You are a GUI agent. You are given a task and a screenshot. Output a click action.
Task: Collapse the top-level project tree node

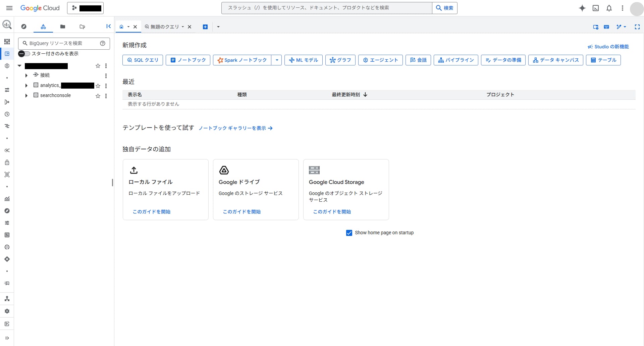[x=19, y=66]
